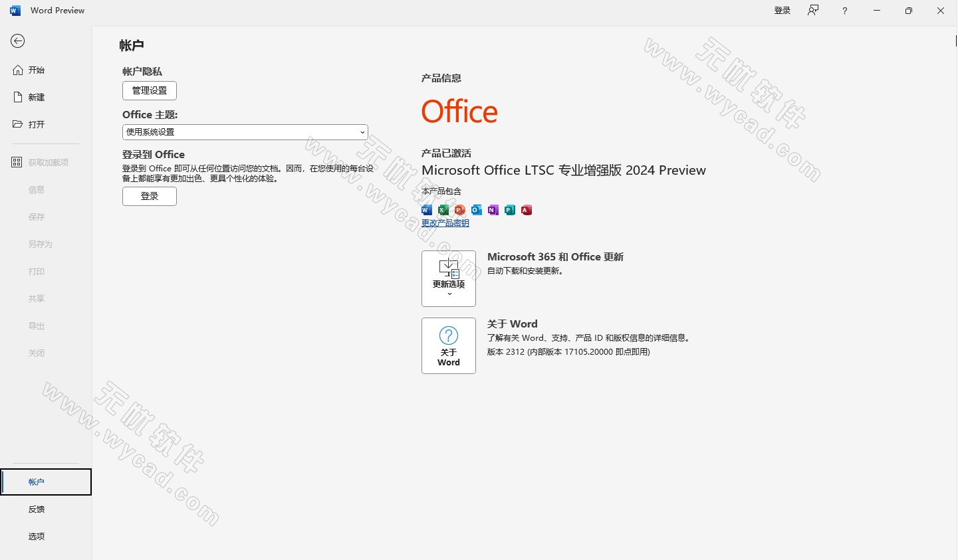Click the OneNote app icon
This screenshot has height=560, width=958.
point(493,210)
